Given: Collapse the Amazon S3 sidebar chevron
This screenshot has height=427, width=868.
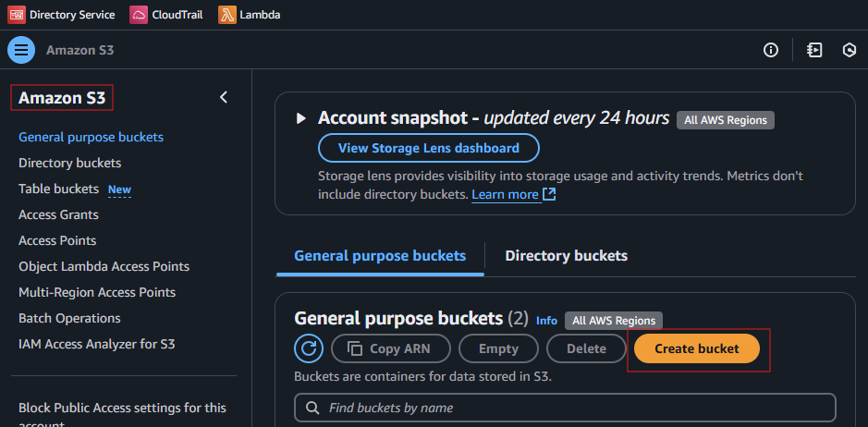Looking at the screenshot, I should [x=224, y=97].
